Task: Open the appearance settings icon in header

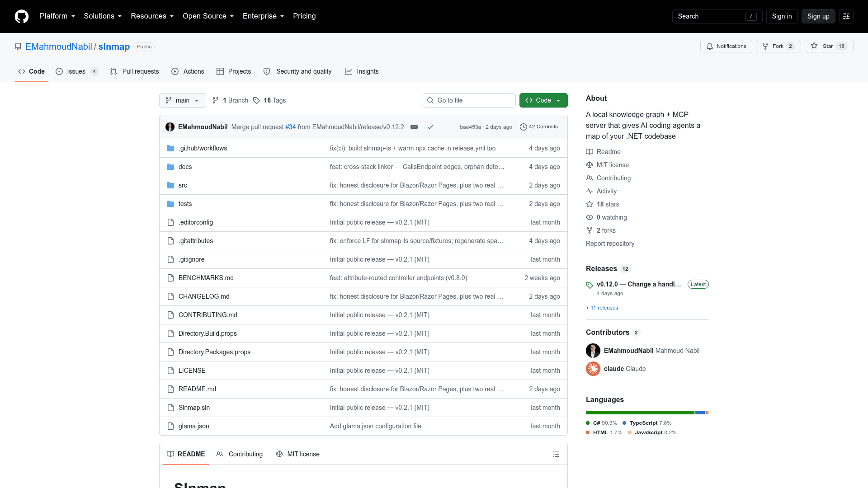Action: point(846,16)
